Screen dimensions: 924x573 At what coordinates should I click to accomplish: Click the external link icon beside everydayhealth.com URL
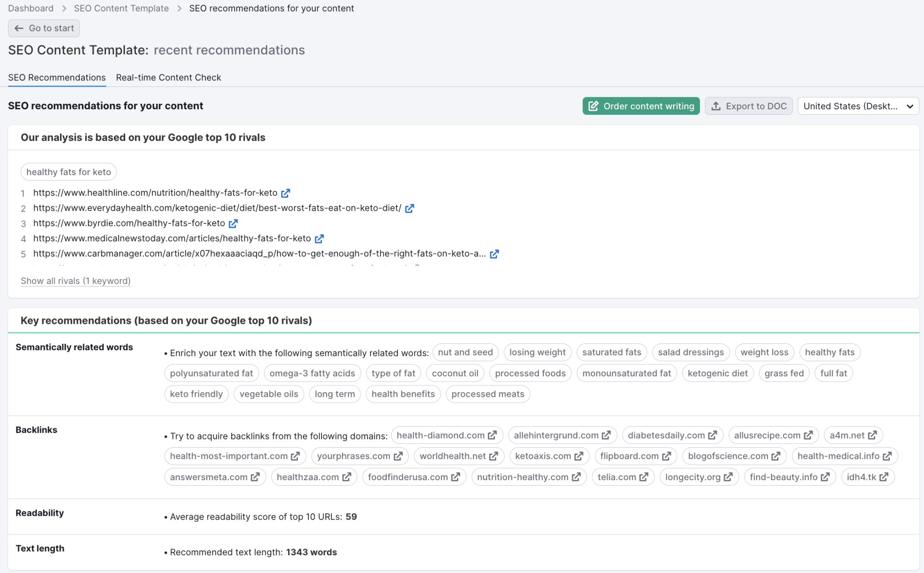[x=410, y=208]
